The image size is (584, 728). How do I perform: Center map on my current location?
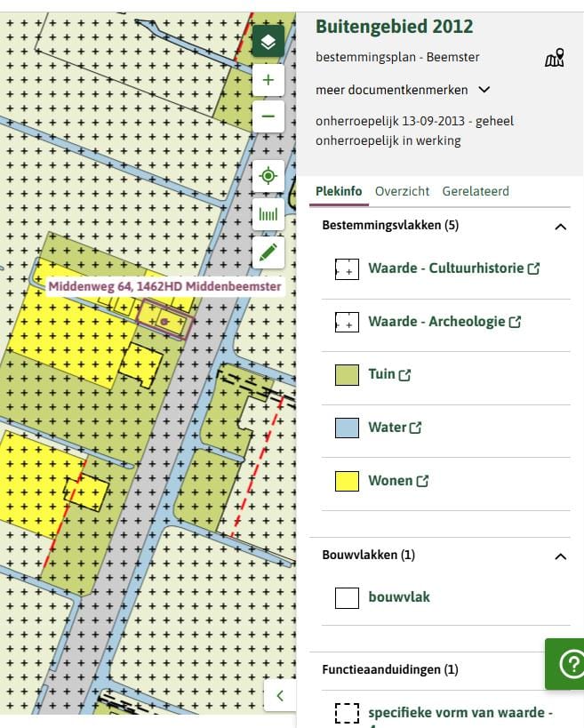pos(268,176)
